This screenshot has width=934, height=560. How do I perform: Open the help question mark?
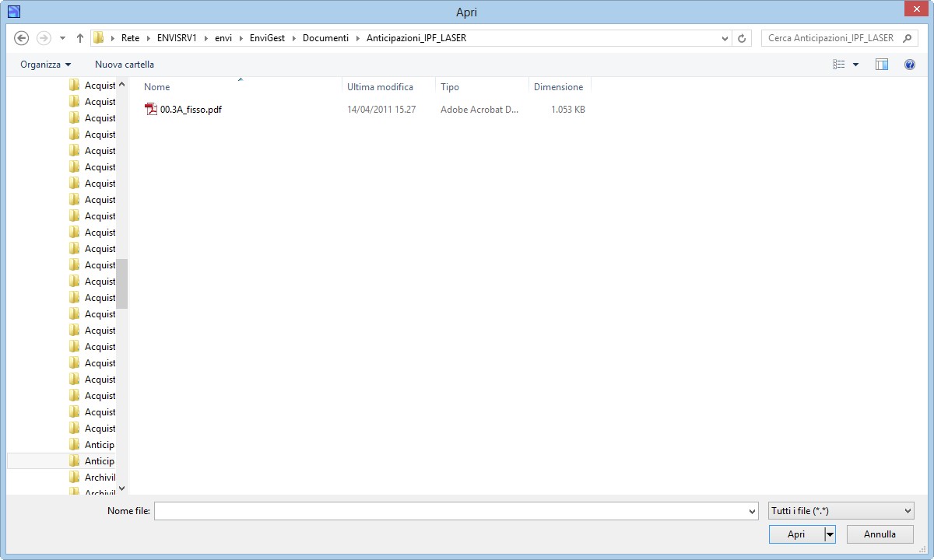click(909, 65)
